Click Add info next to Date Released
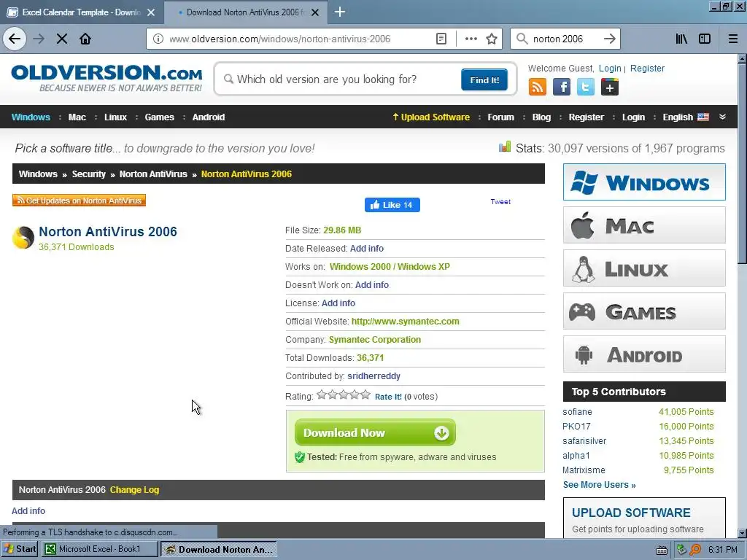This screenshot has height=560, width=747. click(367, 249)
